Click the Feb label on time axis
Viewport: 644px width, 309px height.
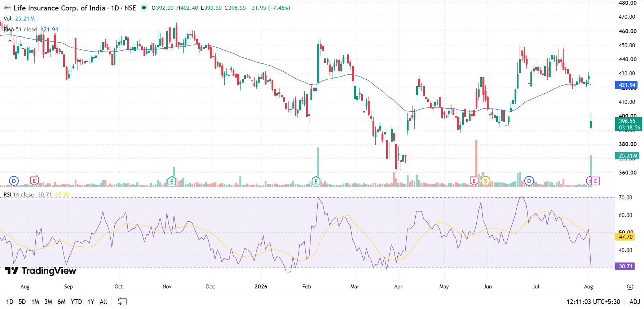(x=306, y=286)
